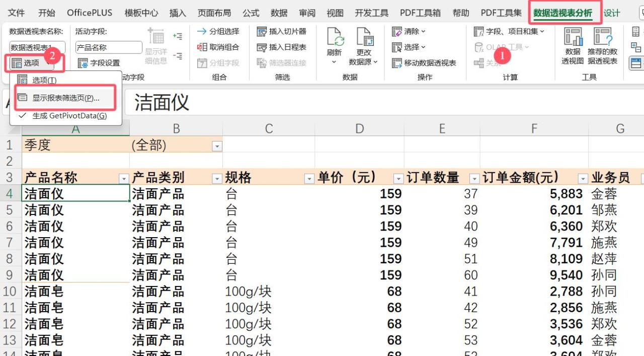The height and width of the screenshot is (356, 644).
Task: Click the 业务员 header cell
Action: [616, 178]
